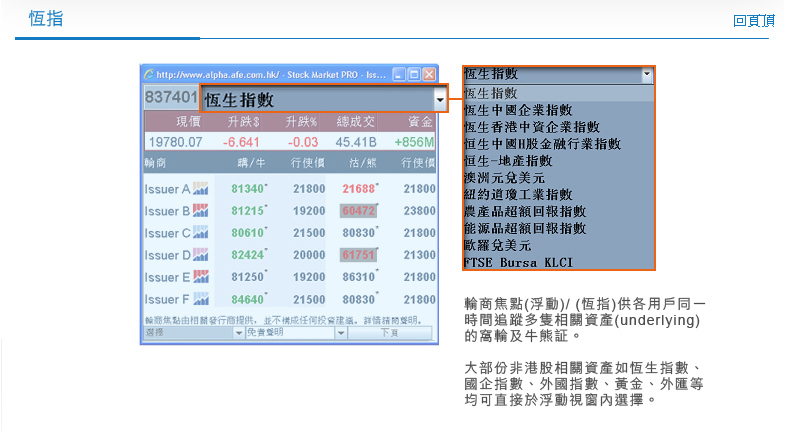
Task: Choose 農產品超額回報指數 from the list
Action: (x=558, y=211)
